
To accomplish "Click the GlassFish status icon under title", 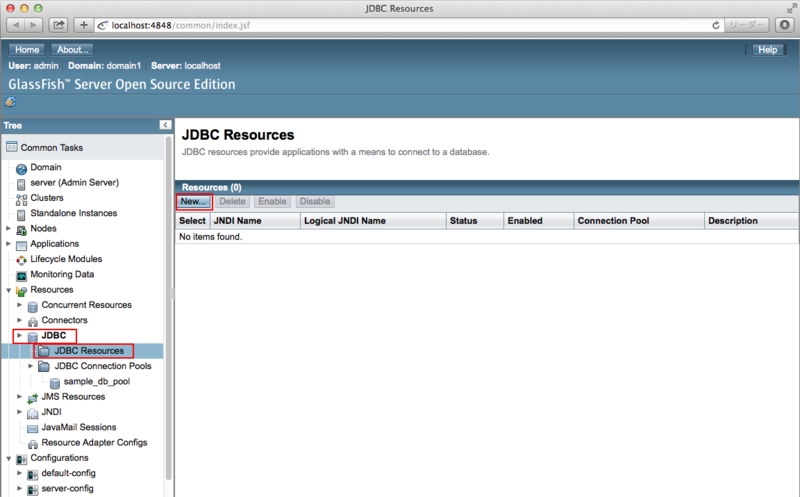I will [x=10, y=102].
